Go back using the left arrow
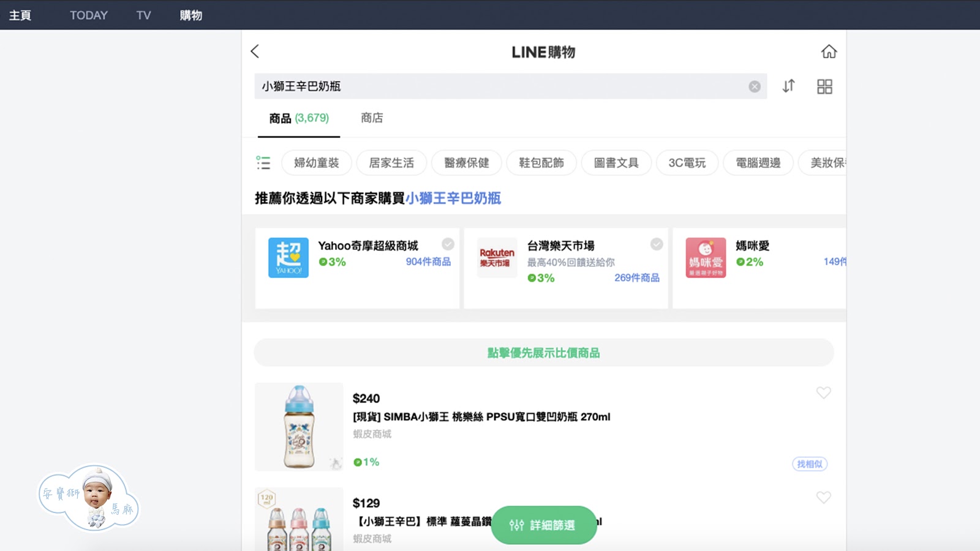 tap(255, 51)
